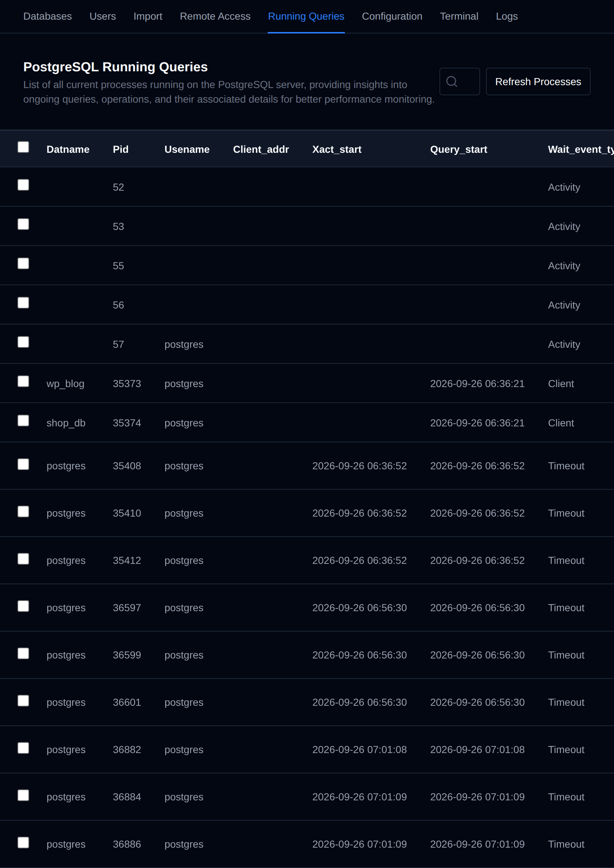Click the Usename column header
Viewport: 614px width, 868px height.
point(187,149)
